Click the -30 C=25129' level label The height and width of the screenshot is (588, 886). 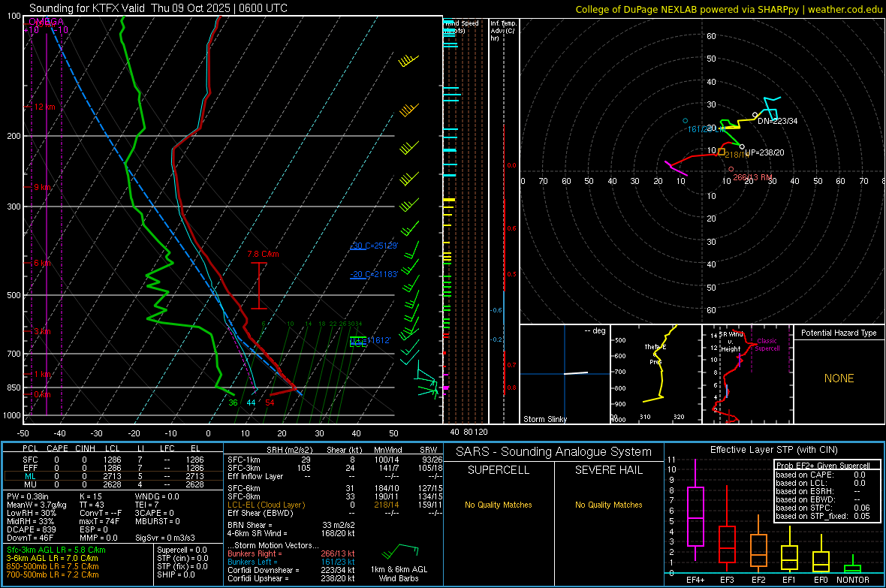374,246
